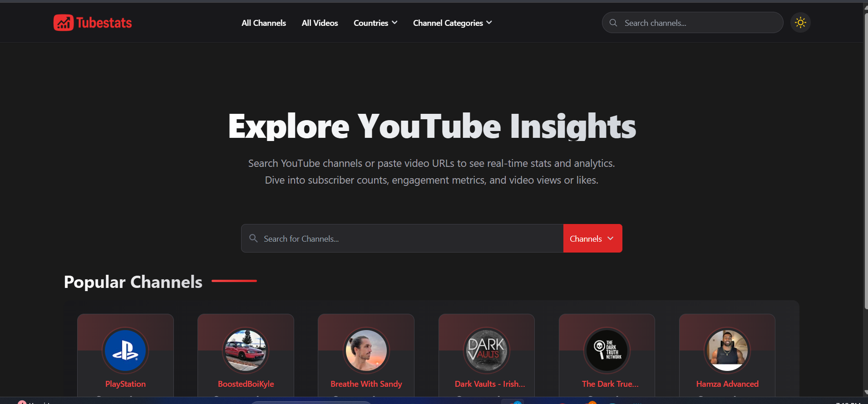Screen dimensions: 868x404
Task: Open the All Videos page
Action: point(320,23)
